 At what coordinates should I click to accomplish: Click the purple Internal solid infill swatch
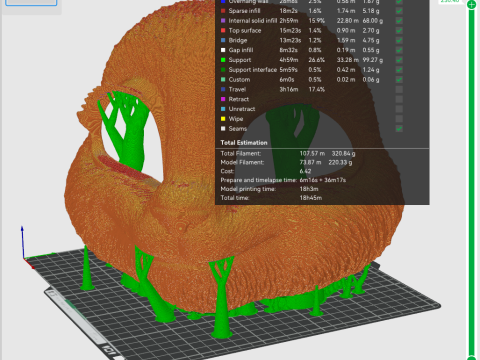point(223,21)
